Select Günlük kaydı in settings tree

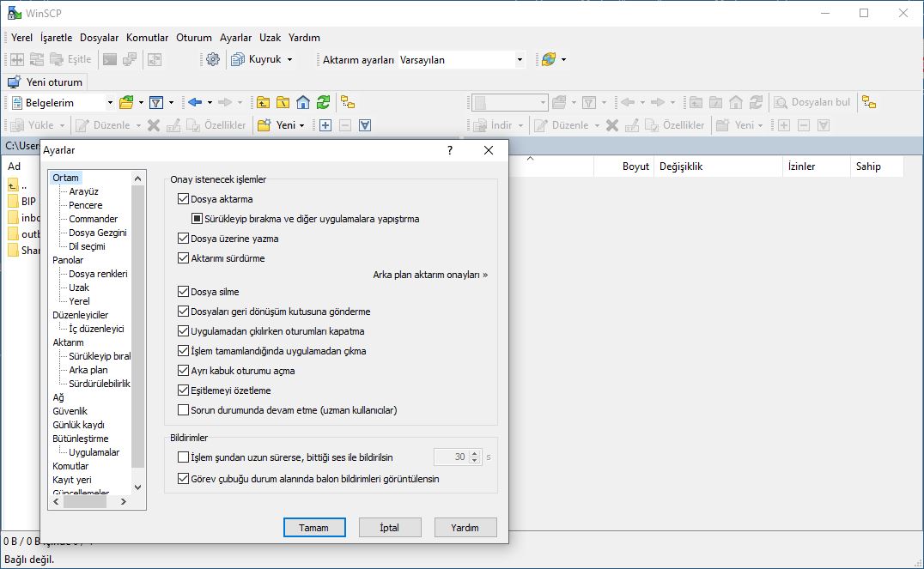tap(78, 425)
